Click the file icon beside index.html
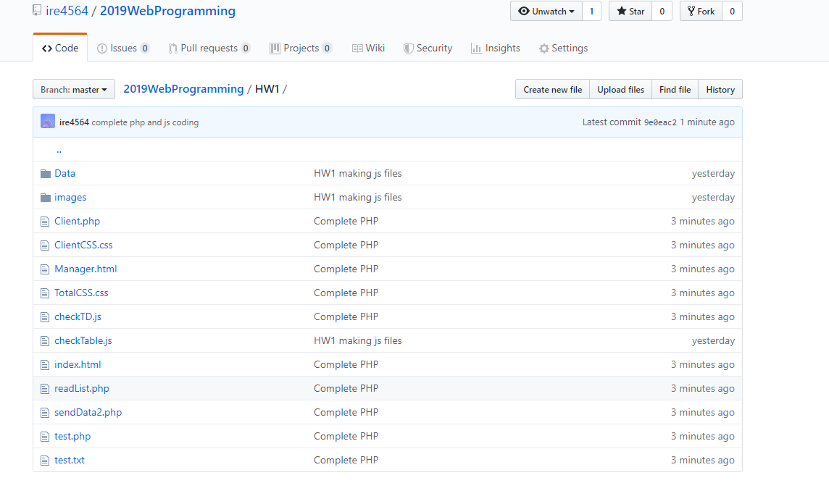The image size is (829, 504). [45, 365]
